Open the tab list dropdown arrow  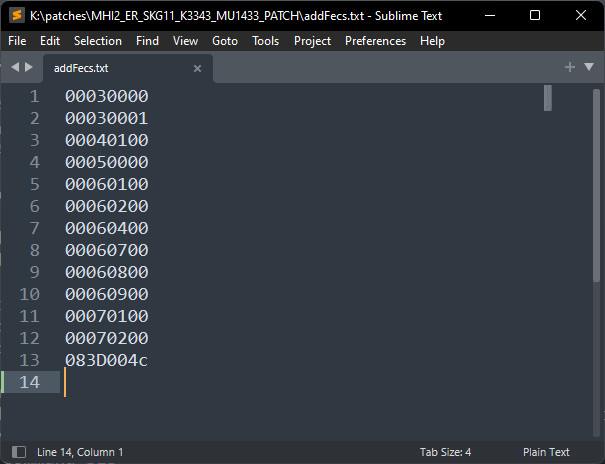589,67
